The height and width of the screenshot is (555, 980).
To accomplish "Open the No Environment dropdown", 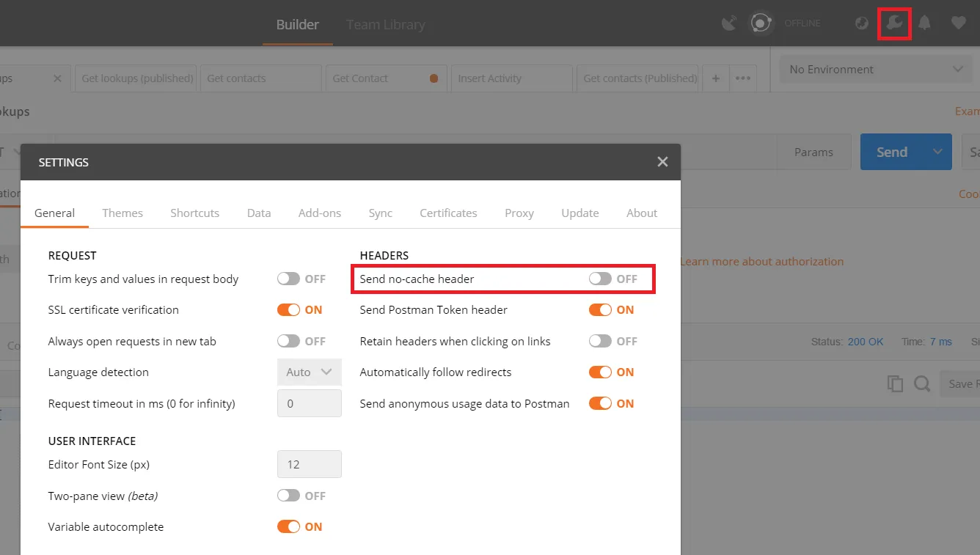I will (875, 69).
